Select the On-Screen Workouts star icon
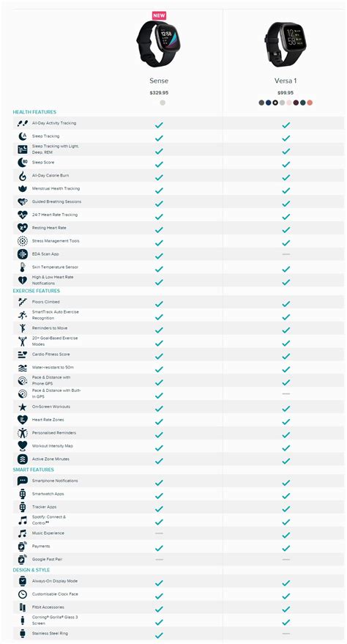Screen dimensions: 347x644 22,407
